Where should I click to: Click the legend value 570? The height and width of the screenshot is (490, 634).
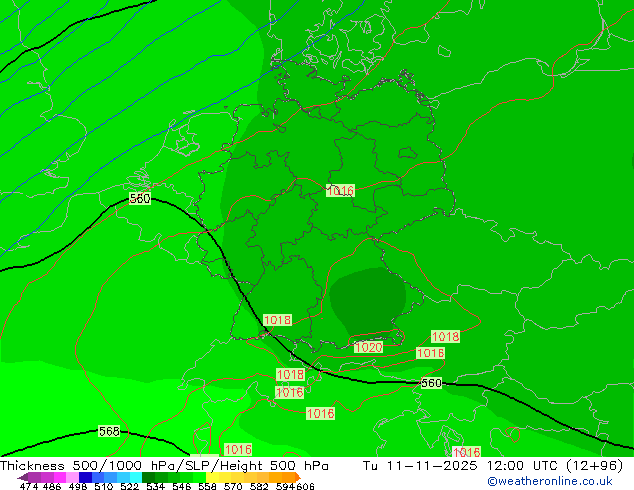pos(233,486)
